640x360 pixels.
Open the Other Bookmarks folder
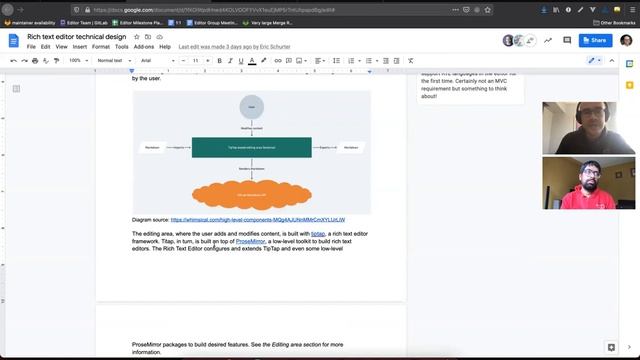click(x=614, y=23)
